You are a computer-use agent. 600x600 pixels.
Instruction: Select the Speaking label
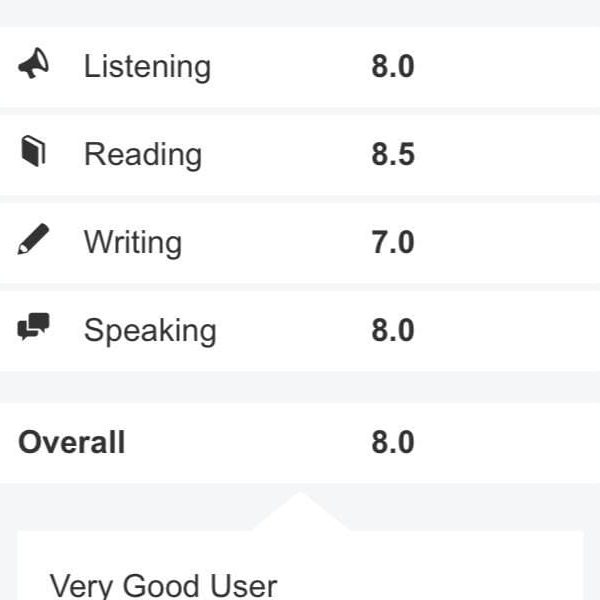point(150,331)
